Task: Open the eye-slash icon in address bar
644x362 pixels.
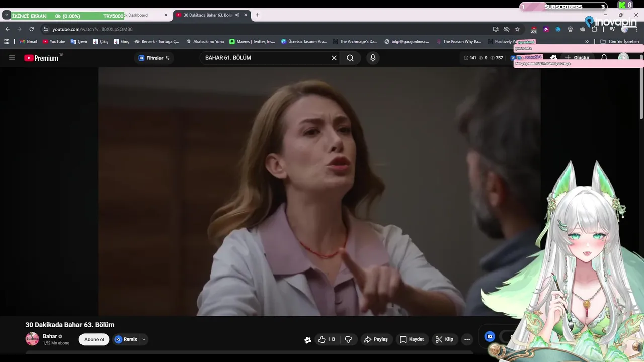Action: click(506, 29)
